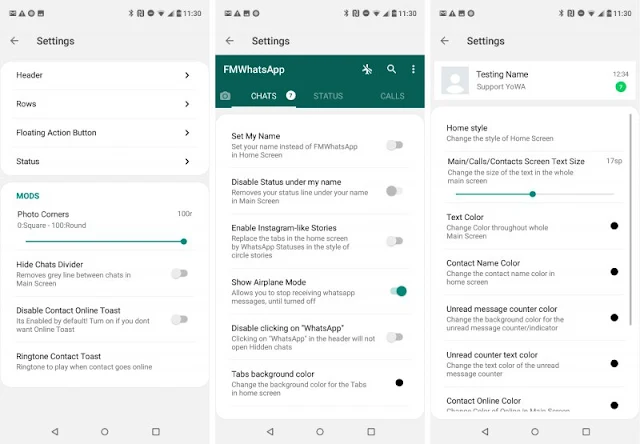The height and width of the screenshot is (444, 640).
Task: Tap the MODS section heading
Action: coord(28,196)
